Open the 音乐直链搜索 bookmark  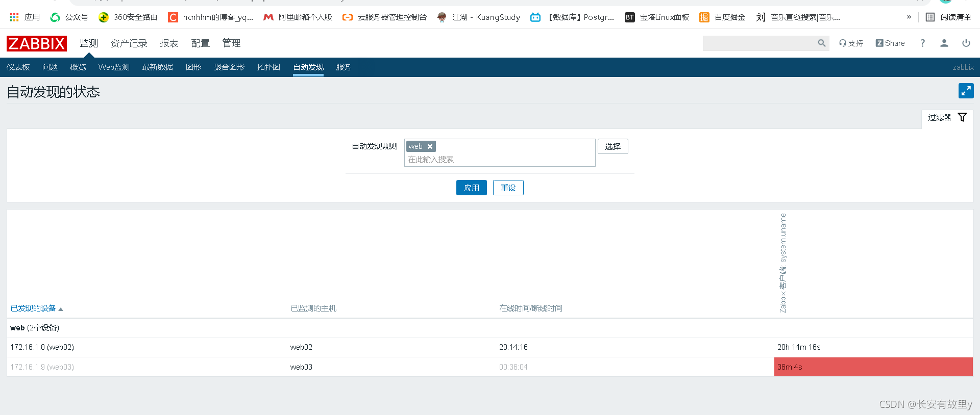[x=798, y=17]
